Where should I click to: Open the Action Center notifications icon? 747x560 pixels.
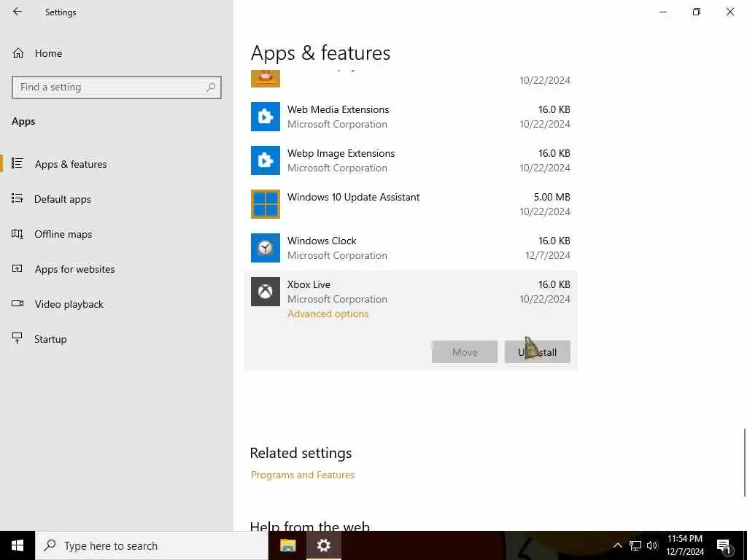click(724, 545)
